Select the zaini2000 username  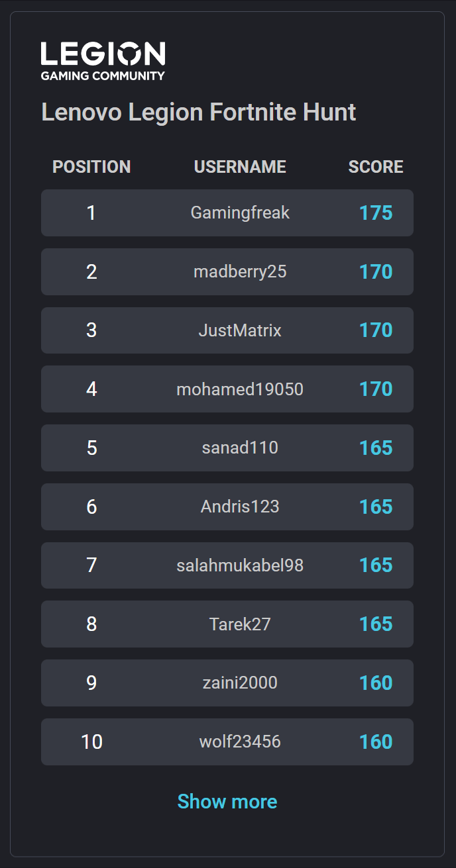(240, 683)
